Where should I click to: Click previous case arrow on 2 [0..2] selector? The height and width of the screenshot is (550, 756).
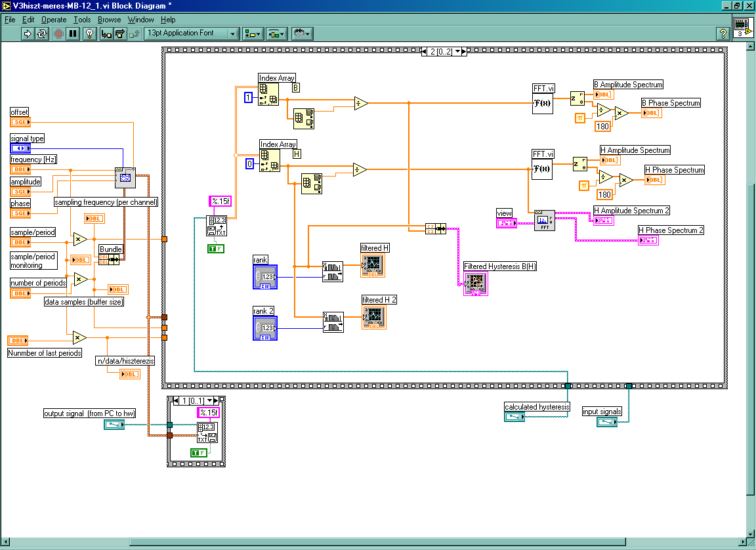pos(424,52)
